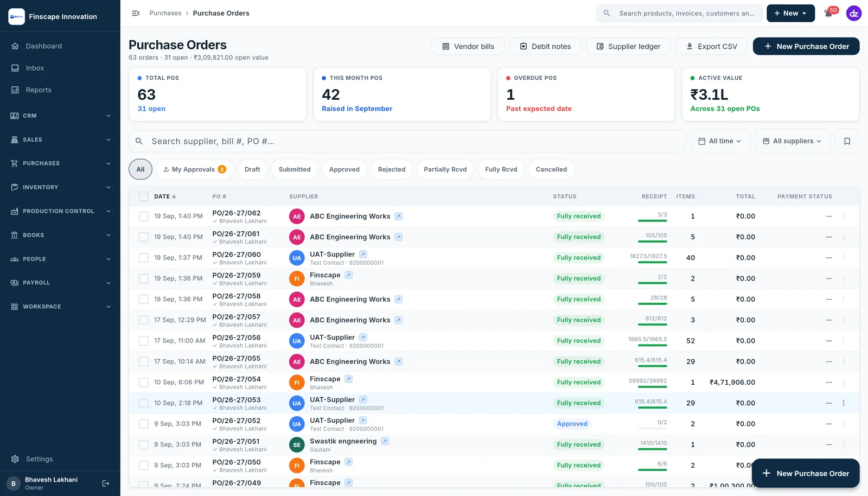
Task: Click receipt progress bar of PO/26-27/052
Action: [x=653, y=428]
